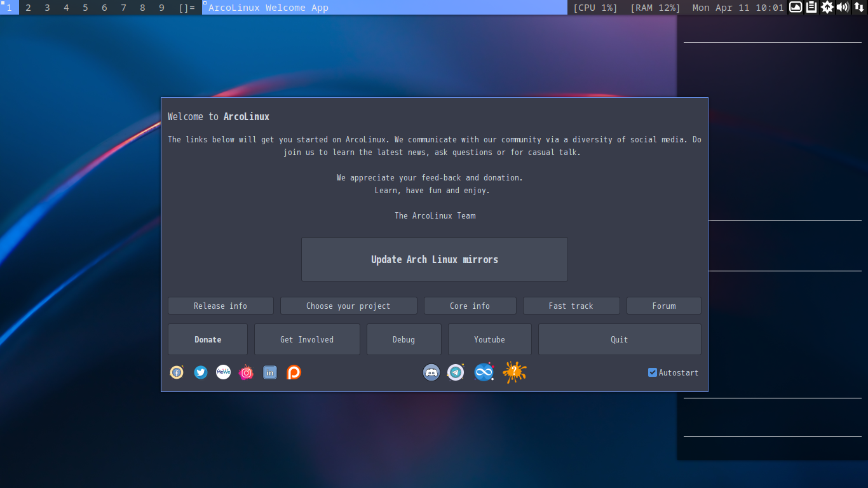Click the Fast track button
Screen dimensions: 868x488
pos(571,306)
